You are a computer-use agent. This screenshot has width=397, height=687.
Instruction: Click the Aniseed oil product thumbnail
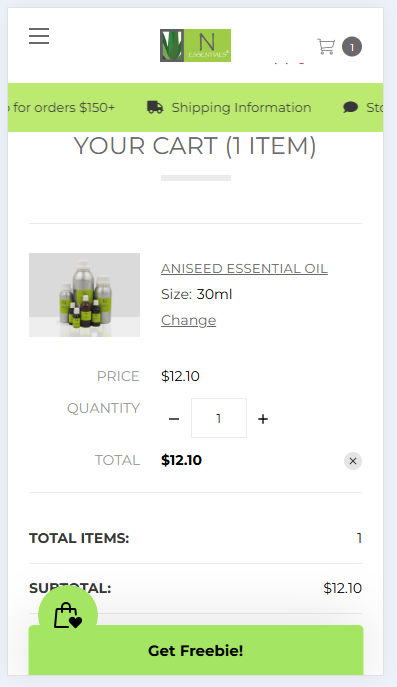point(85,295)
